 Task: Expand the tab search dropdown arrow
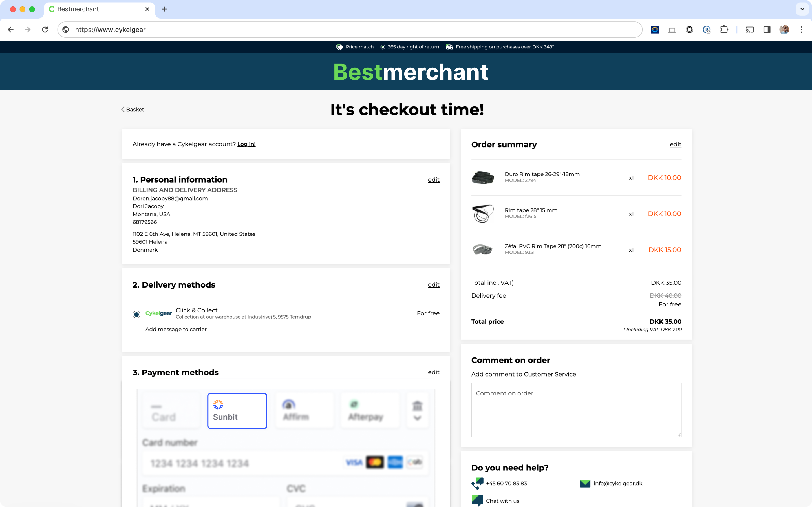point(802,9)
